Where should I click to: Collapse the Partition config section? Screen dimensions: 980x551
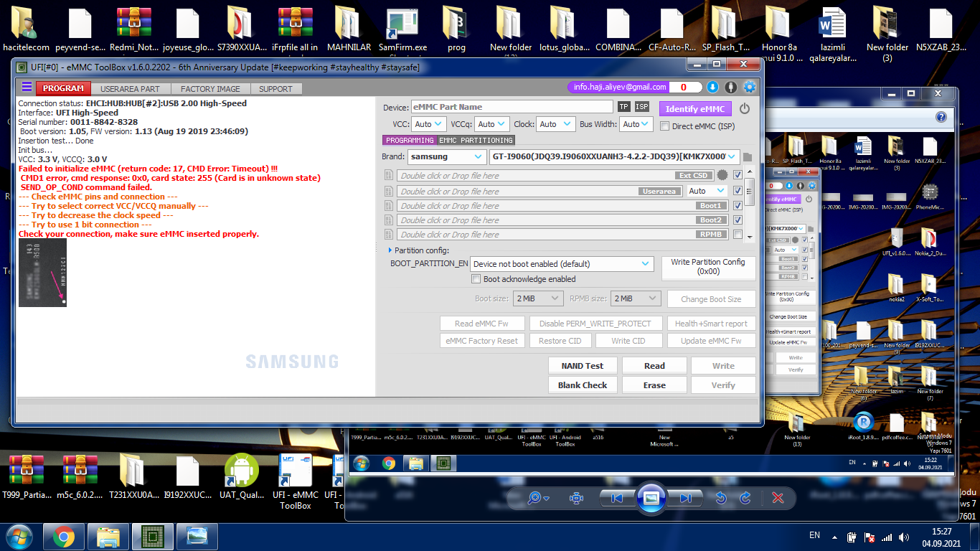coord(390,250)
